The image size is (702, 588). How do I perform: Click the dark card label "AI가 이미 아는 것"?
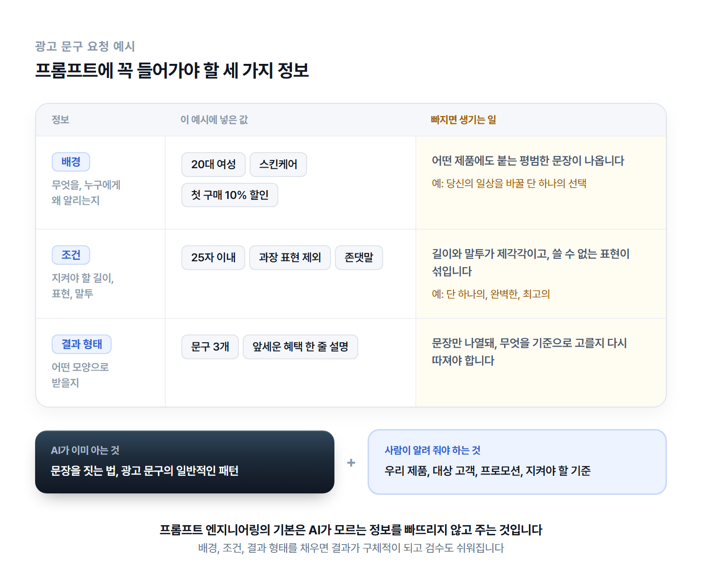click(x=85, y=450)
